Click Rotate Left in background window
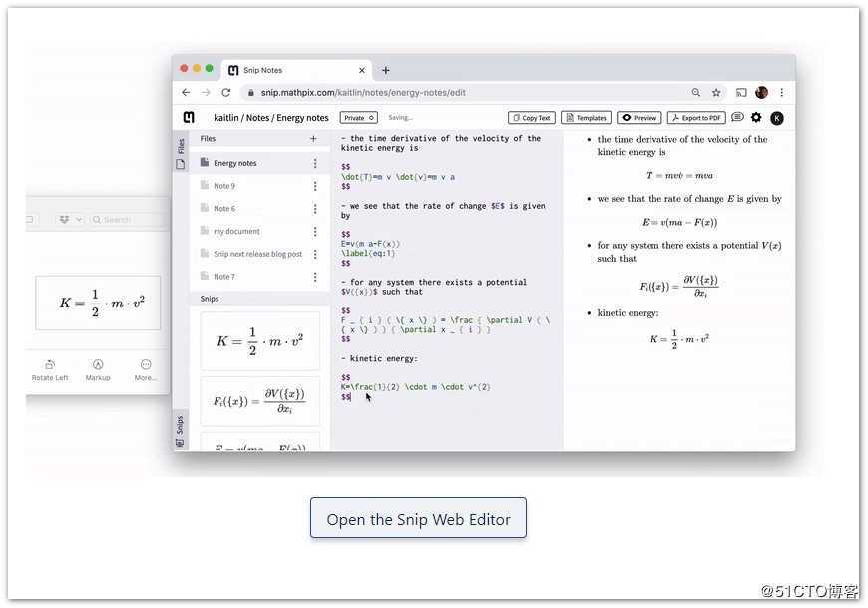The image size is (868, 608). coord(50,370)
